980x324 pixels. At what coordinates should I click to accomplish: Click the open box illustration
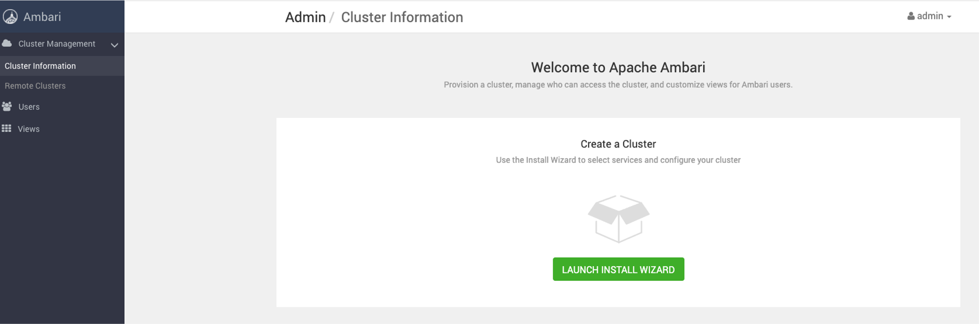click(618, 219)
